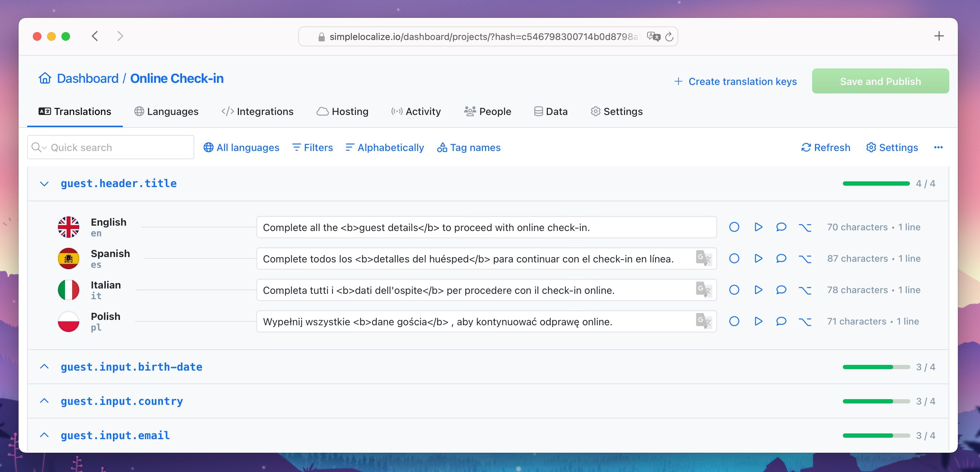Click into the Quick search field
This screenshot has width=980, height=472.
point(111,147)
